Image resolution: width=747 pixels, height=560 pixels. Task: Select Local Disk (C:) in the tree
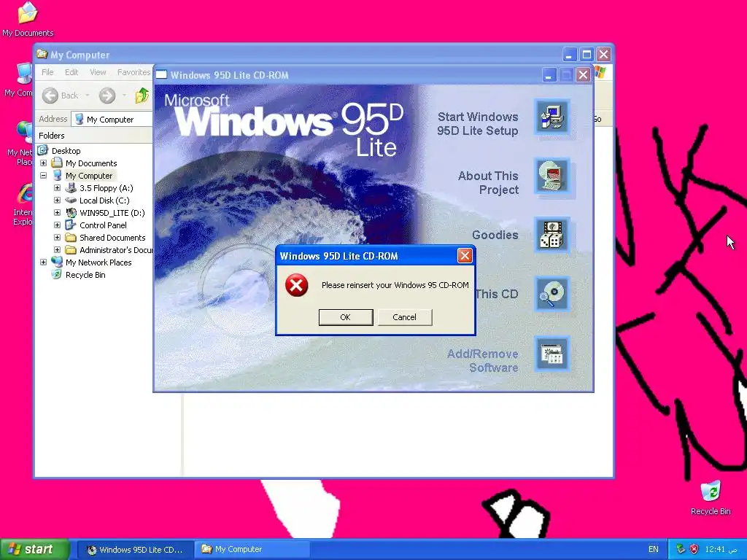click(104, 201)
